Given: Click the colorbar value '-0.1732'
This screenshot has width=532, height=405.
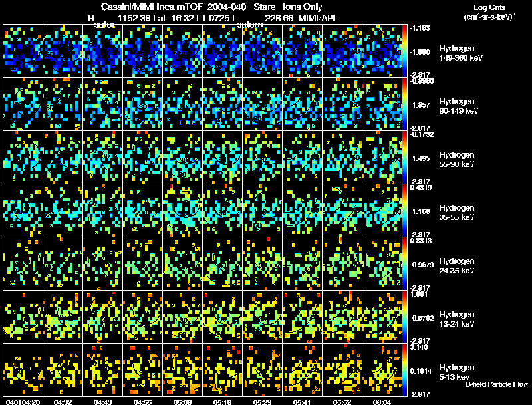Looking at the screenshot, I should (422, 134).
